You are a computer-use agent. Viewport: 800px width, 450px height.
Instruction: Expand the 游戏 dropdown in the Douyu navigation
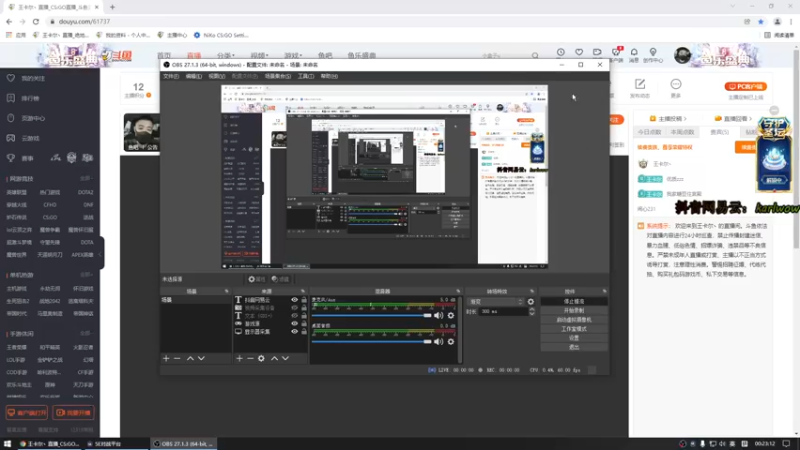pos(292,55)
